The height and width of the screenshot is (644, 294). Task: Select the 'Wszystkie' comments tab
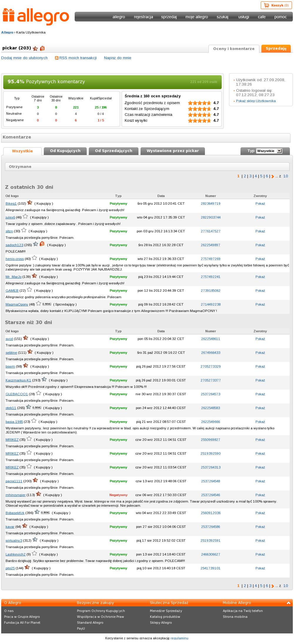[22, 151]
